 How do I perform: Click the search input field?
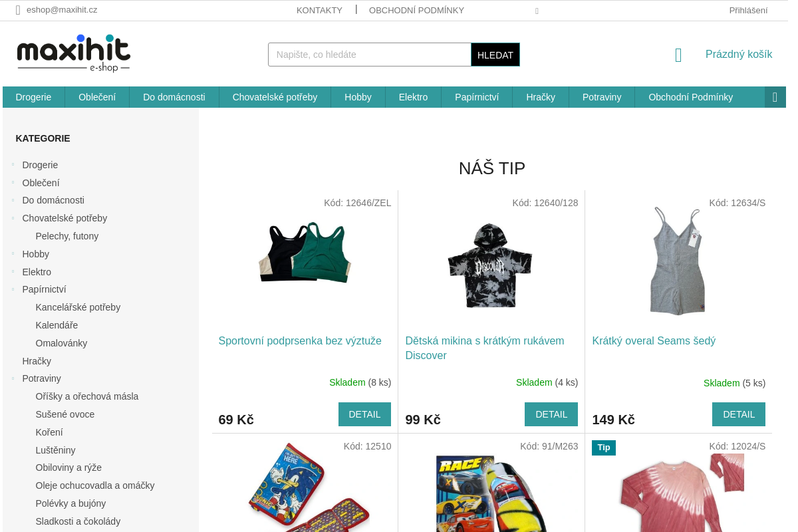point(370,55)
